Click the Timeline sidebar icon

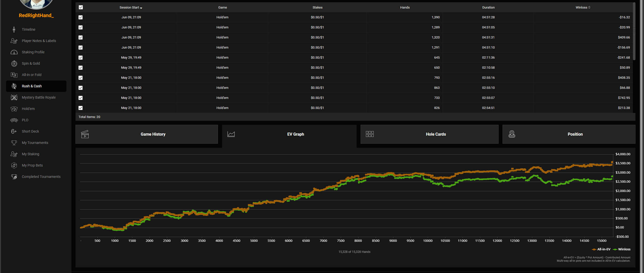click(14, 29)
